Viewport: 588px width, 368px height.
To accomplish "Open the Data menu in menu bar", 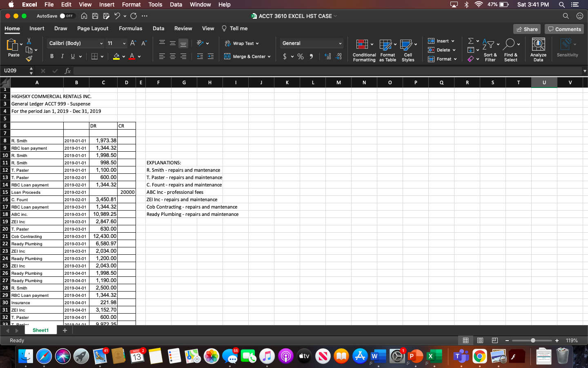I will pos(176,4).
